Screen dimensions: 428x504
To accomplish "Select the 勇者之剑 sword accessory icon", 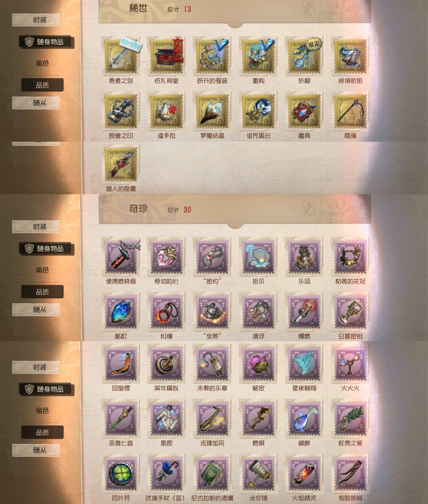I will click(121, 56).
